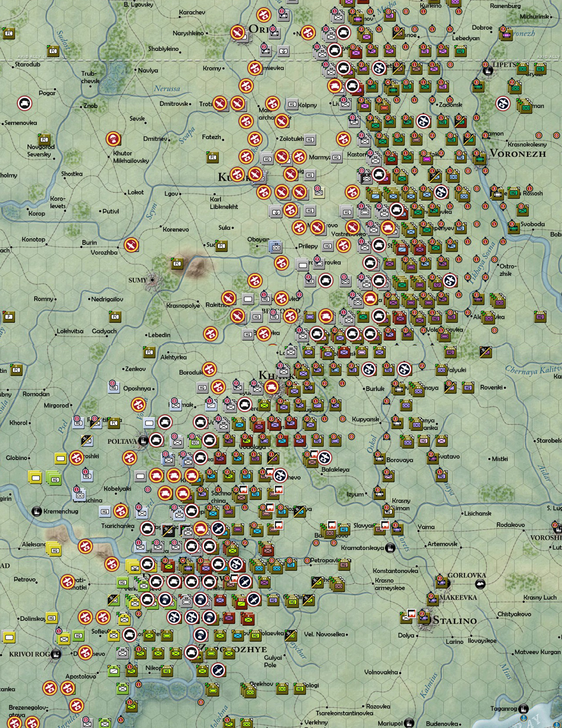The height and width of the screenshot is (728, 562).
Task: Click the Michurinsk town label
Action: tap(535, 16)
